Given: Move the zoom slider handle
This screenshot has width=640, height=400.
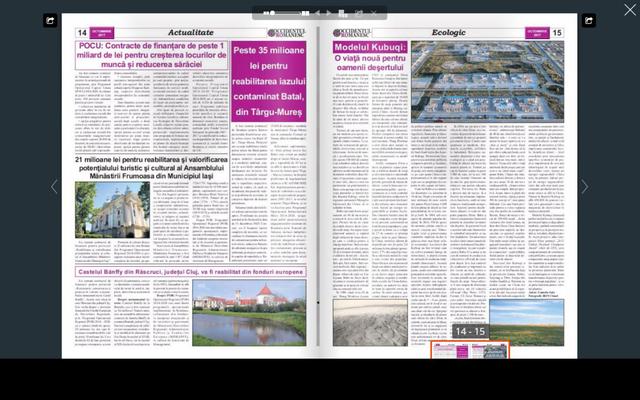Looking at the screenshot, I should [272, 13].
